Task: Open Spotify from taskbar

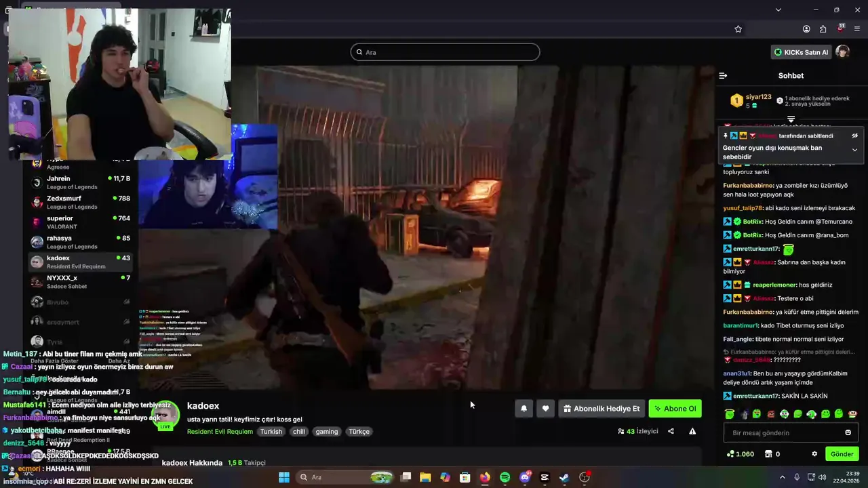Action: 505,477
